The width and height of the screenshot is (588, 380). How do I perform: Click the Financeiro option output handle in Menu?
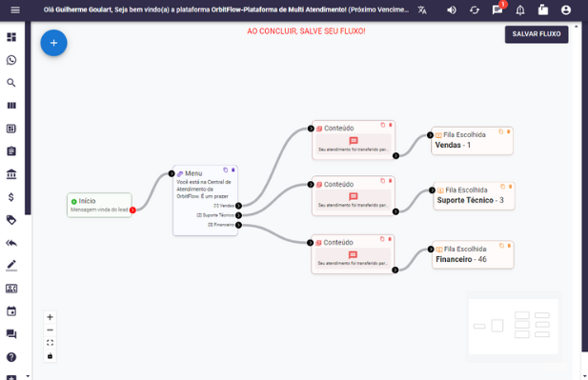pyautogui.click(x=238, y=225)
